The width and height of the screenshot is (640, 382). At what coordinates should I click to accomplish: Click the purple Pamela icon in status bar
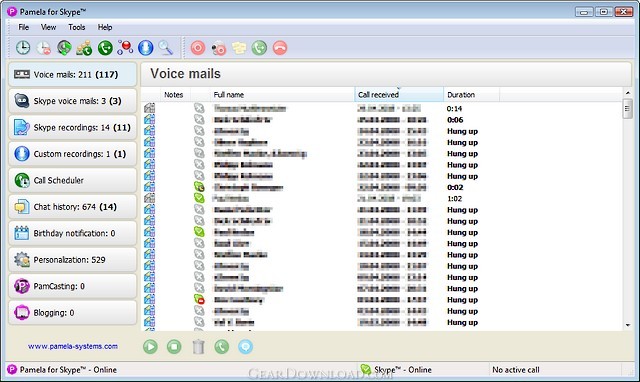12,369
